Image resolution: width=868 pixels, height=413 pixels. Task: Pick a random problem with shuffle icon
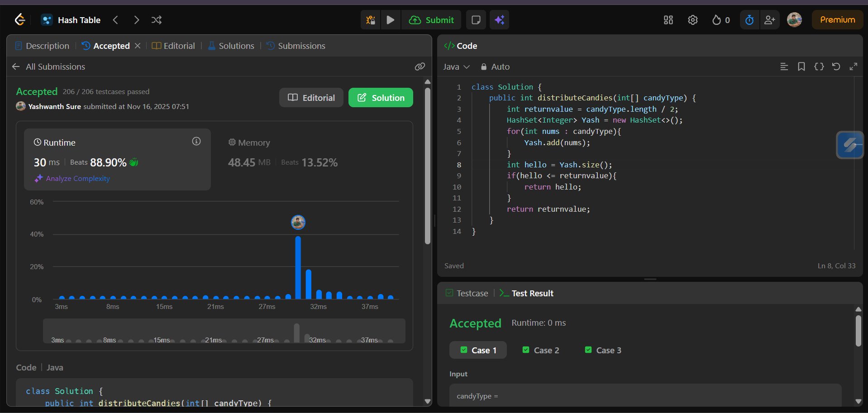click(157, 20)
